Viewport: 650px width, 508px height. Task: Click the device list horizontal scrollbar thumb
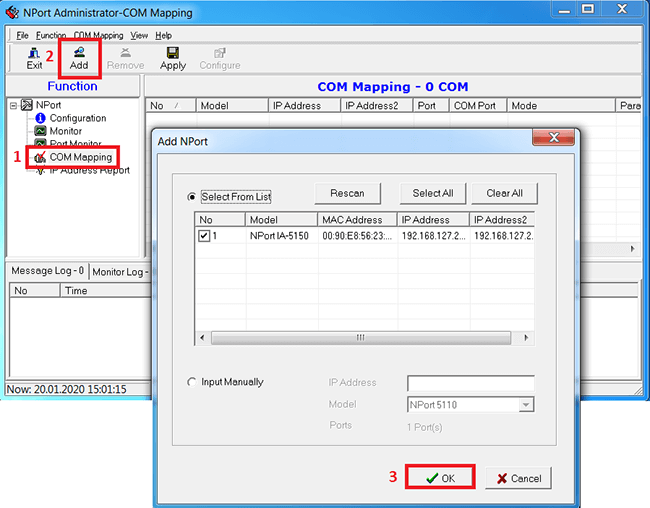(361, 338)
